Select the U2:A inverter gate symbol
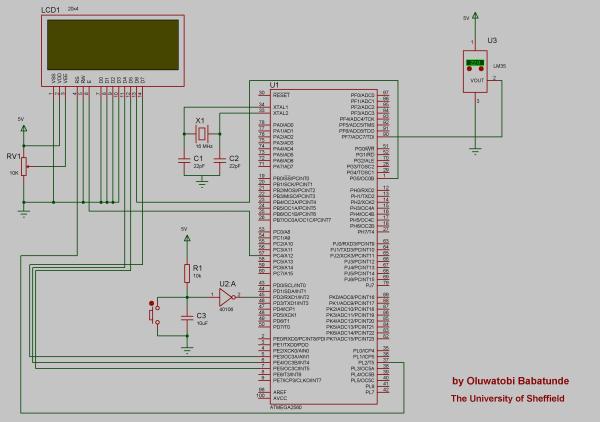Viewport: 600px width, 422px height. (227, 297)
